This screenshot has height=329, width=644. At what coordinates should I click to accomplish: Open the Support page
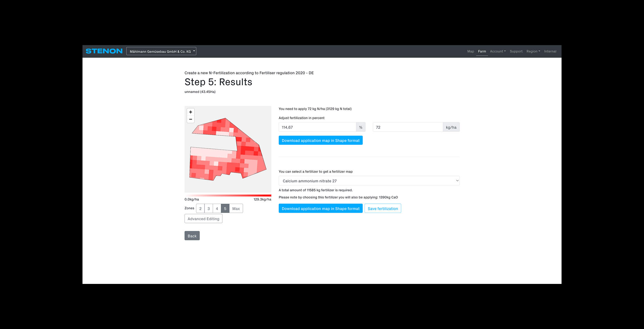(516, 51)
